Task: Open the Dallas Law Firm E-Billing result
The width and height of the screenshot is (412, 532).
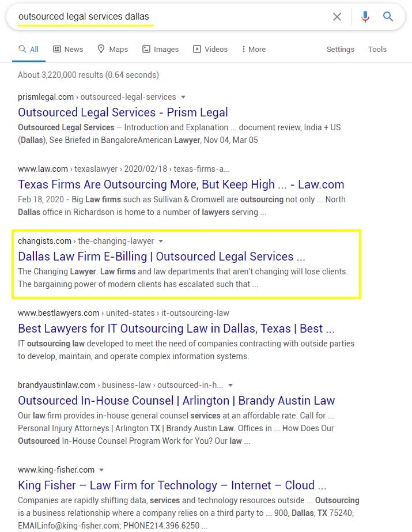Action: (x=161, y=256)
